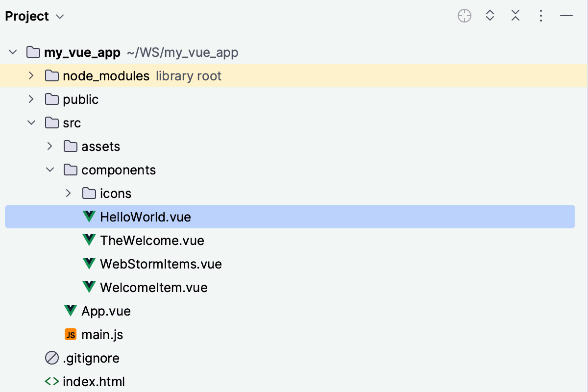Select WelcomeItem.vue file
588x392 pixels.
(154, 288)
